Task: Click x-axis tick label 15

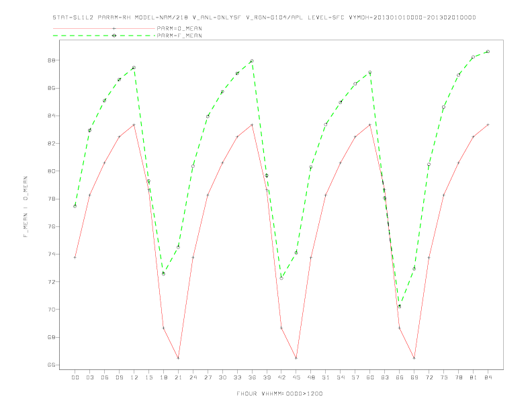Action: 149,377
